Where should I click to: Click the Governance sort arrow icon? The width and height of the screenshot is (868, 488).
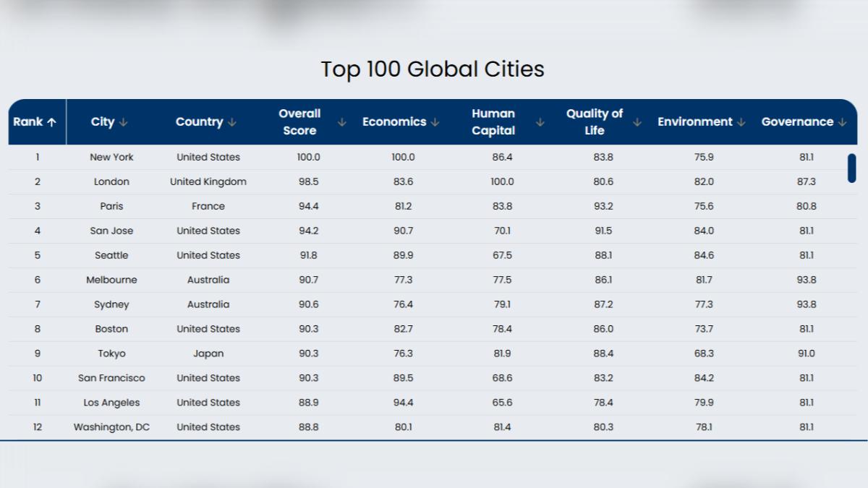point(842,122)
